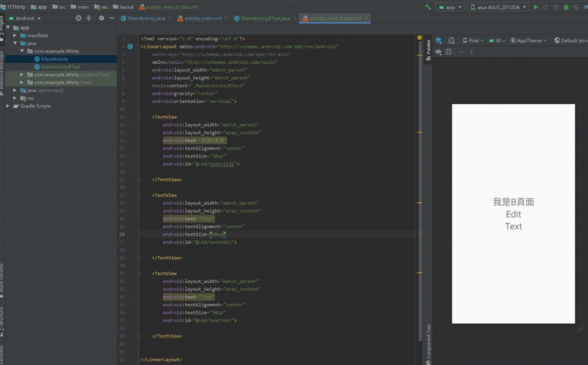The height and width of the screenshot is (365, 588).
Task: Open the Default locale dropdown
Action: point(571,41)
